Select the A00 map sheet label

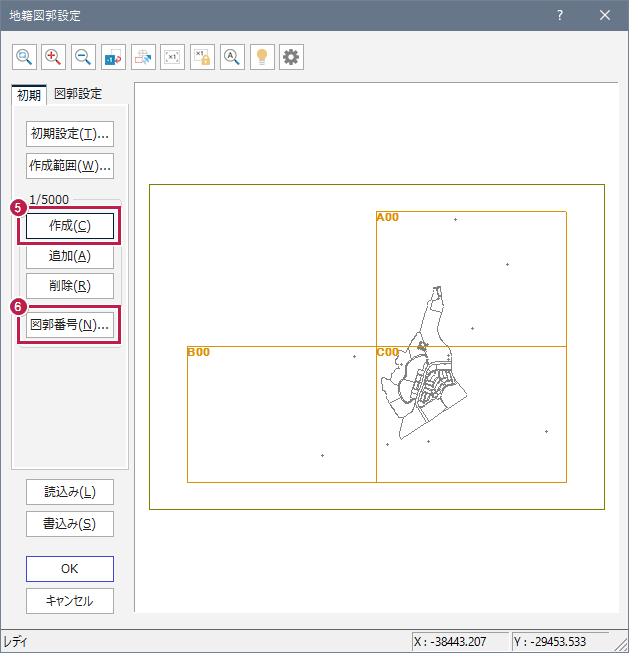(387, 217)
